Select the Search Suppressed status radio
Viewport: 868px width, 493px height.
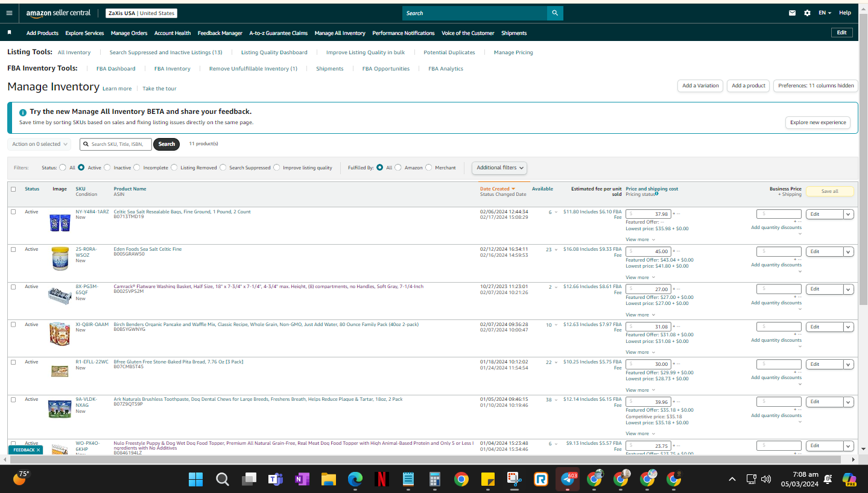click(x=223, y=168)
